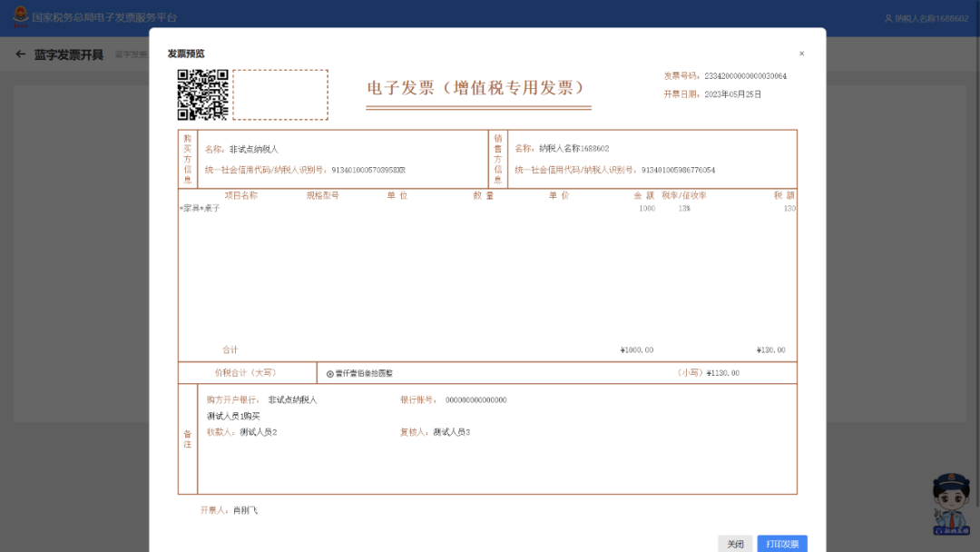The height and width of the screenshot is (552, 980).
Task: Select the invoice number 23342000000000030064
Action: point(746,76)
